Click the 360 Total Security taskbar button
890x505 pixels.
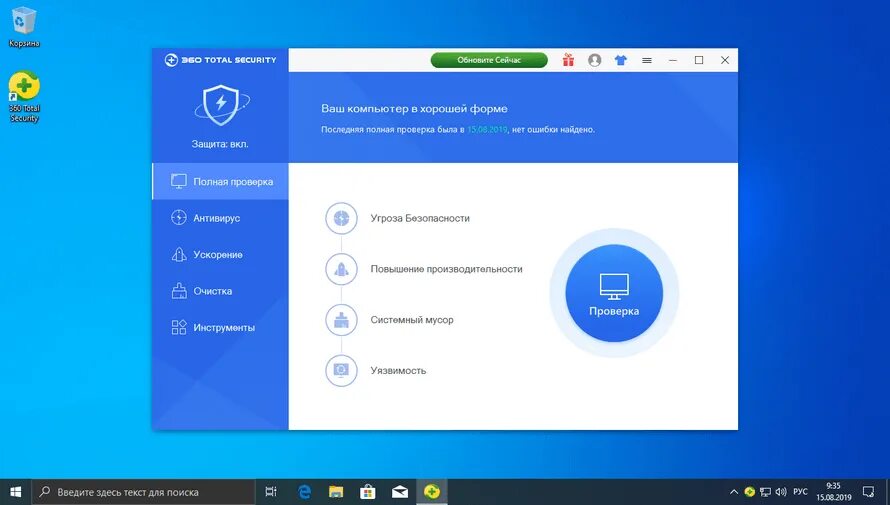pos(431,492)
